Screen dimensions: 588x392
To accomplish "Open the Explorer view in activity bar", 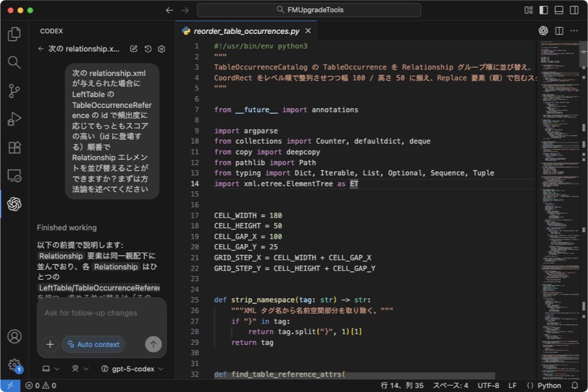I will click(x=14, y=34).
